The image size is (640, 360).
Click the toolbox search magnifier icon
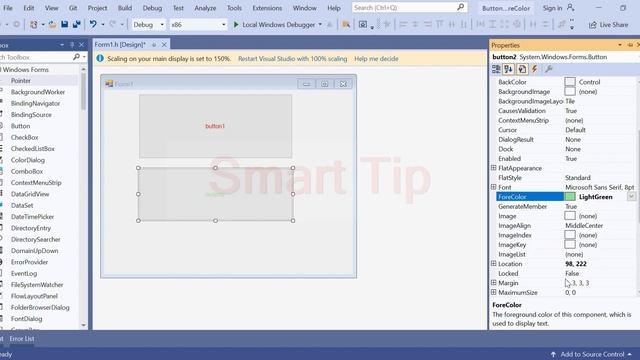76,57
